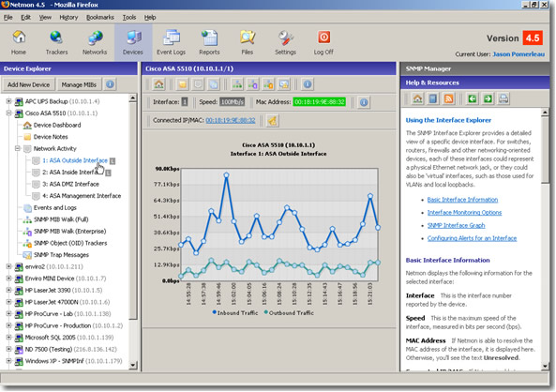Click the help panel scrollbar up arrow

click(545, 113)
